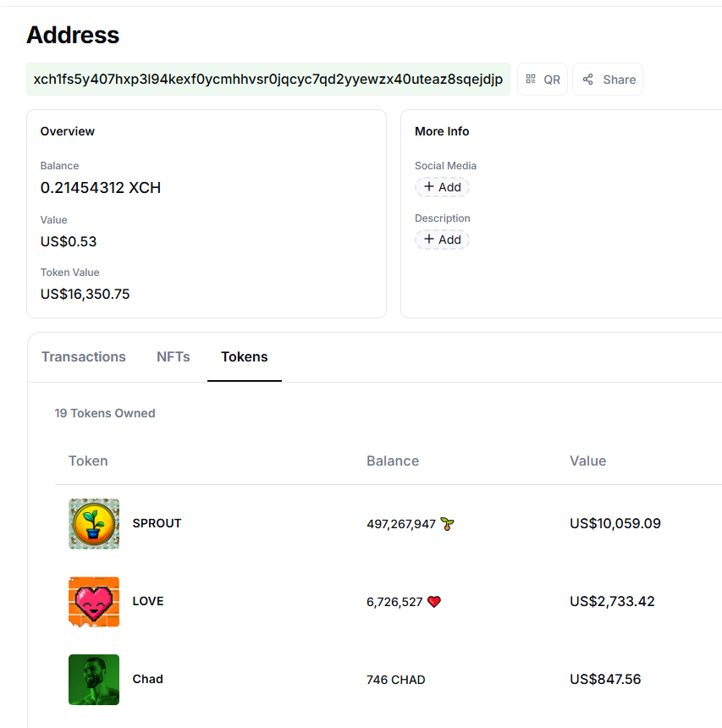
Task: Open the QR code button
Action: [543, 80]
